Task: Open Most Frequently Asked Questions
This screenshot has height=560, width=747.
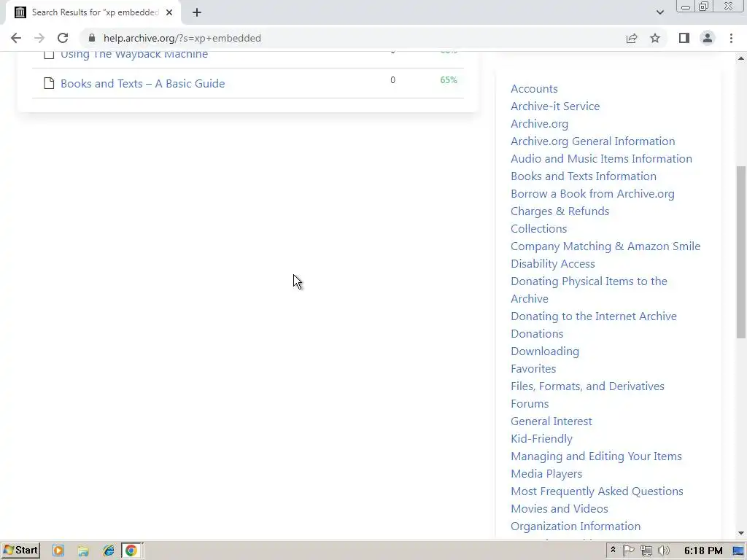Action: pos(597,491)
